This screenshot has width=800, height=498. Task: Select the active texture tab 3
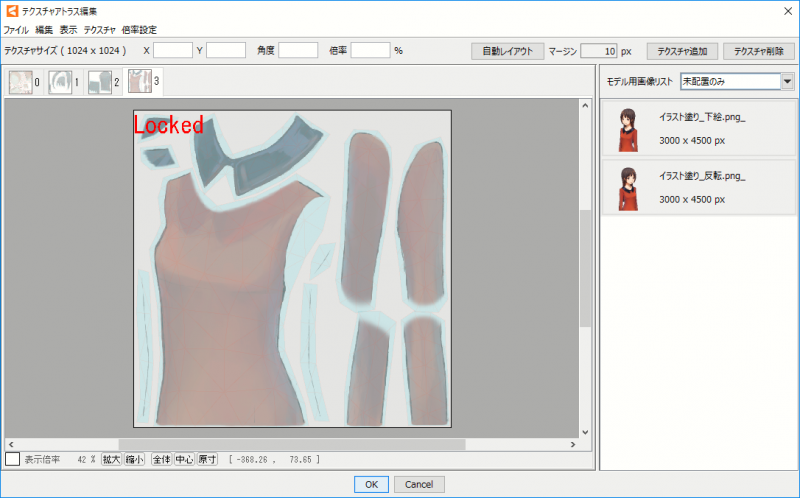coord(144,82)
